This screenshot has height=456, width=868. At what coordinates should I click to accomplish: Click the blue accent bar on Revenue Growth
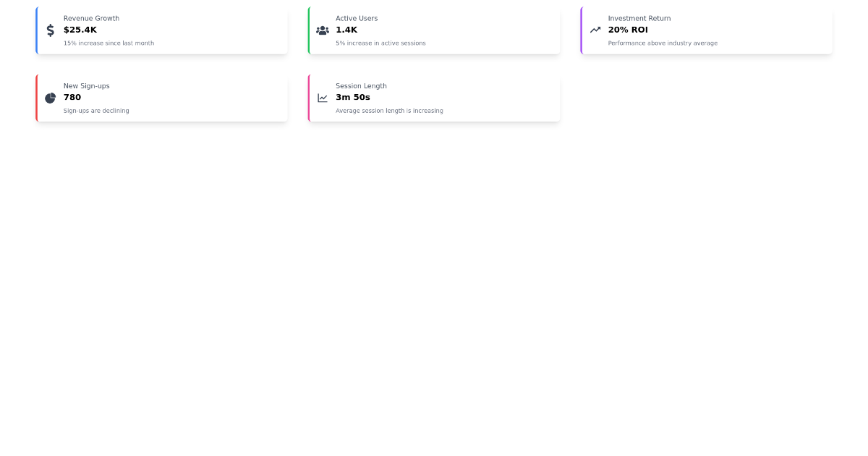click(36, 30)
